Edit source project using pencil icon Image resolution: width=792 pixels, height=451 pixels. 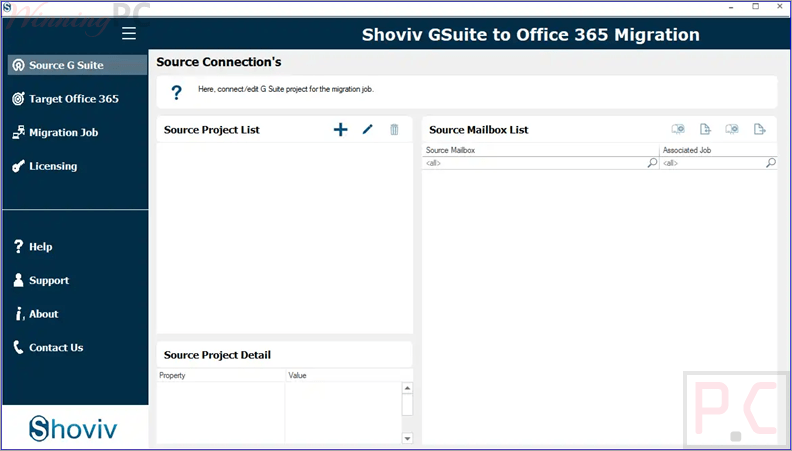click(367, 129)
